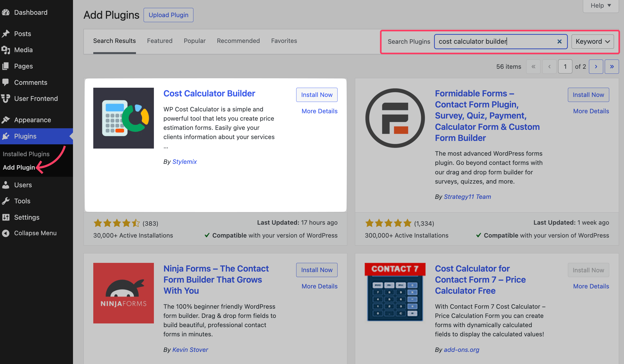Click the Posts pushpin icon
Image resolution: width=624 pixels, height=364 pixels.
tap(6, 34)
